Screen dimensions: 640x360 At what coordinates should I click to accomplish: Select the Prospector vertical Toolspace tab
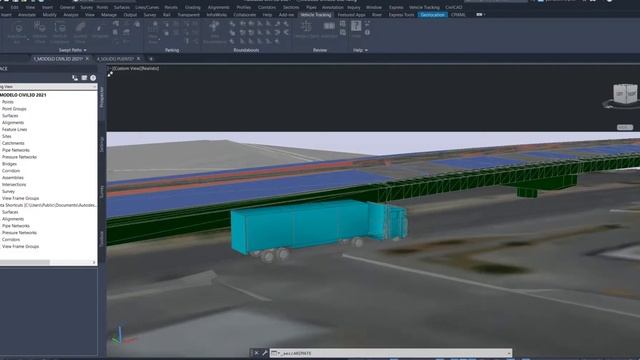click(x=102, y=97)
